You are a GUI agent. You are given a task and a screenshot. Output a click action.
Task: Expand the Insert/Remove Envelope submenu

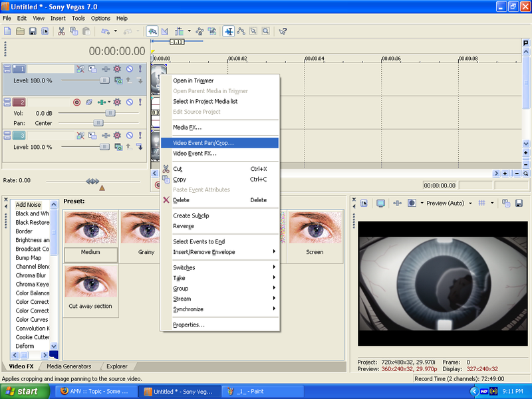pos(219,252)
